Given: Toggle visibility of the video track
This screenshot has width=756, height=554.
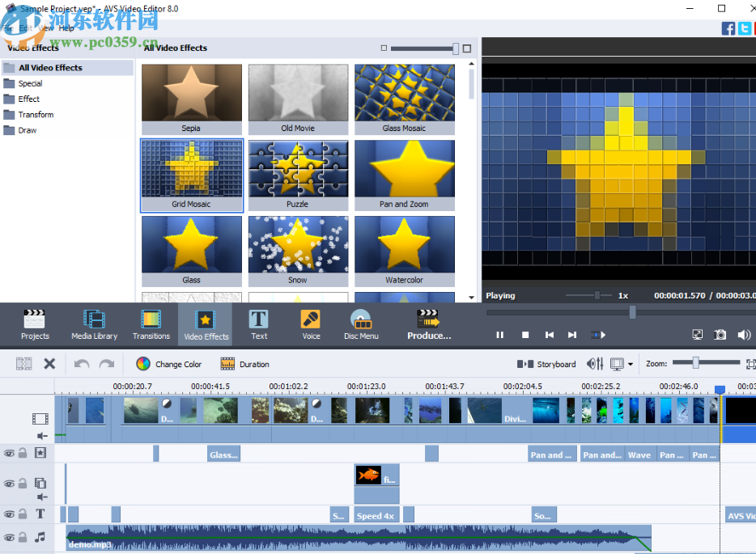Looking at the screenshot, I should 8,453.
